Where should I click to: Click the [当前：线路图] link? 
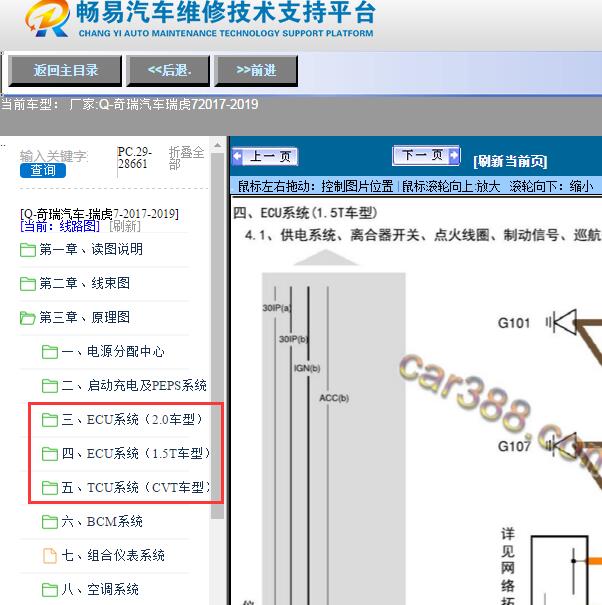[x=59, y=226]
